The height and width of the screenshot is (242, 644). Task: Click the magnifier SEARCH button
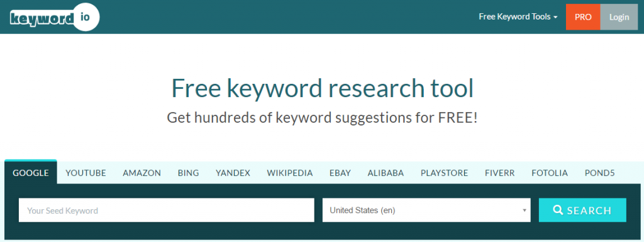click(x=582, y=210)
